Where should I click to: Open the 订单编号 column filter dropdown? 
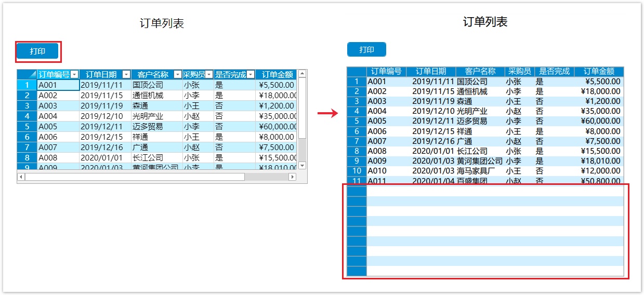(74, 75)
